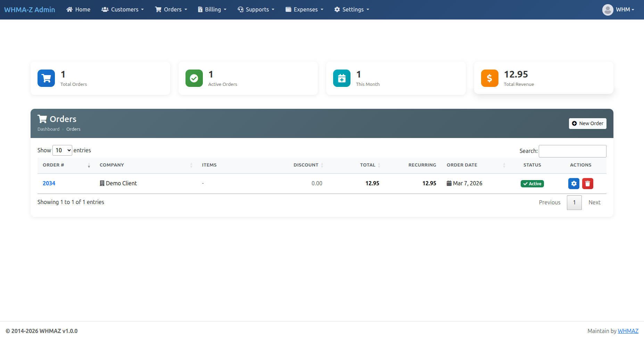Viewport: 644px width, 341px height.
Task: Click the orange dollar Total Revenue icon
Action: click(x=489, y=78)
